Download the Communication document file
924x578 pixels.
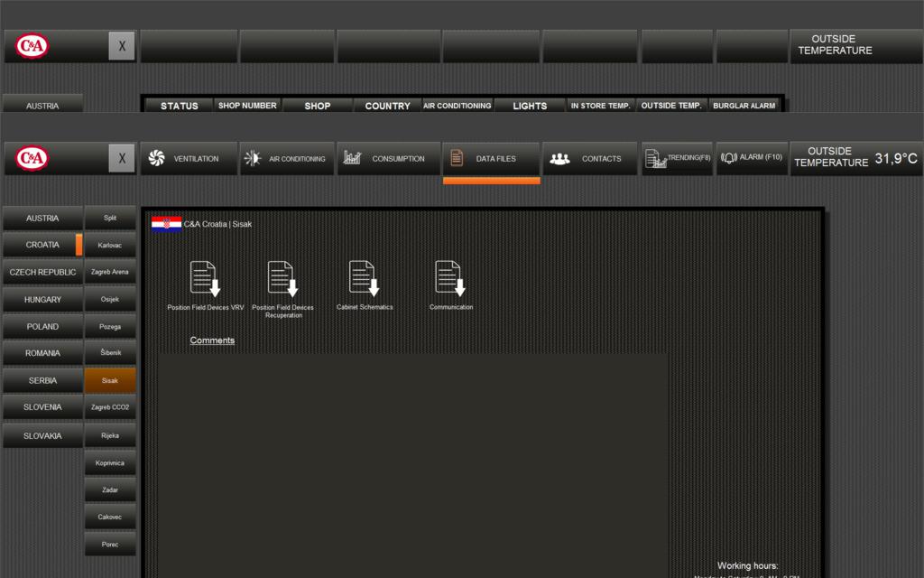[x=449, y=278]
